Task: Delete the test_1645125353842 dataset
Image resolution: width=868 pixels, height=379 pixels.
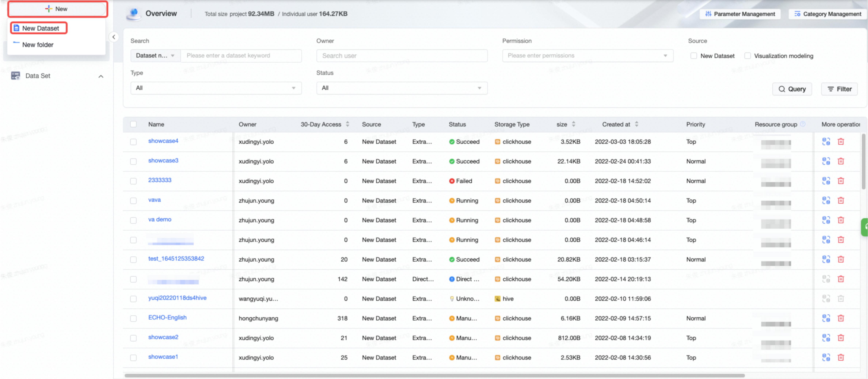Action: (841, 259)
